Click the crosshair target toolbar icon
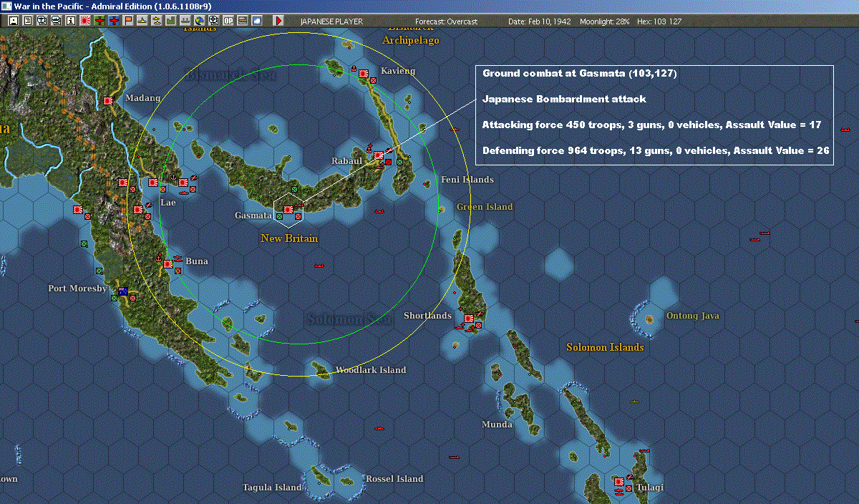The height and width of the screenshot is (504, 859). coord(213,21)
